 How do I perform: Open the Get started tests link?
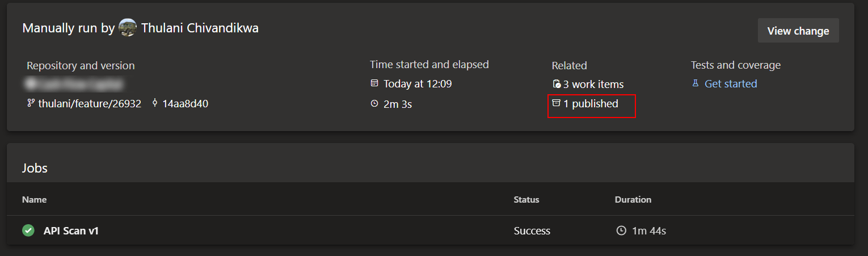tap(731, 83)
